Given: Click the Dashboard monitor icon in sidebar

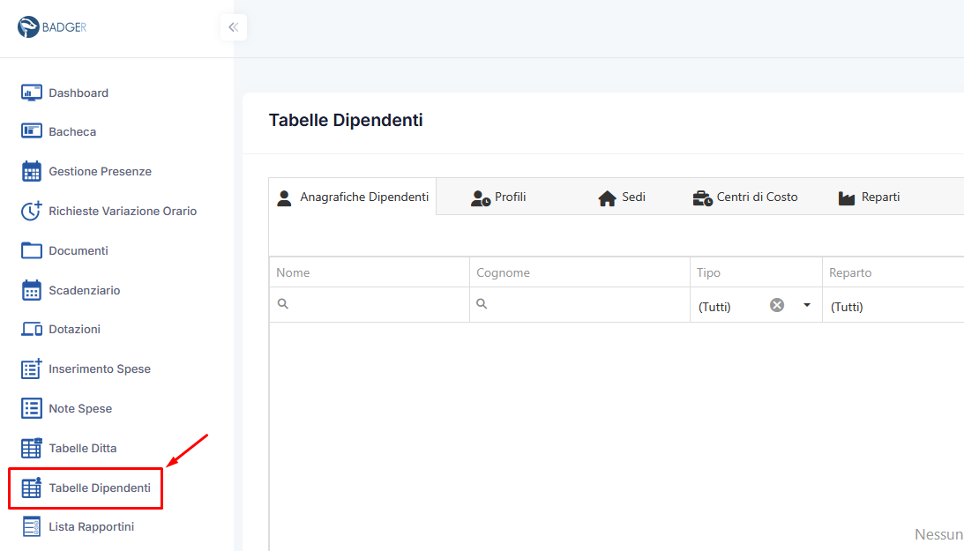Looking at the screenshot, I should (31, 93).
